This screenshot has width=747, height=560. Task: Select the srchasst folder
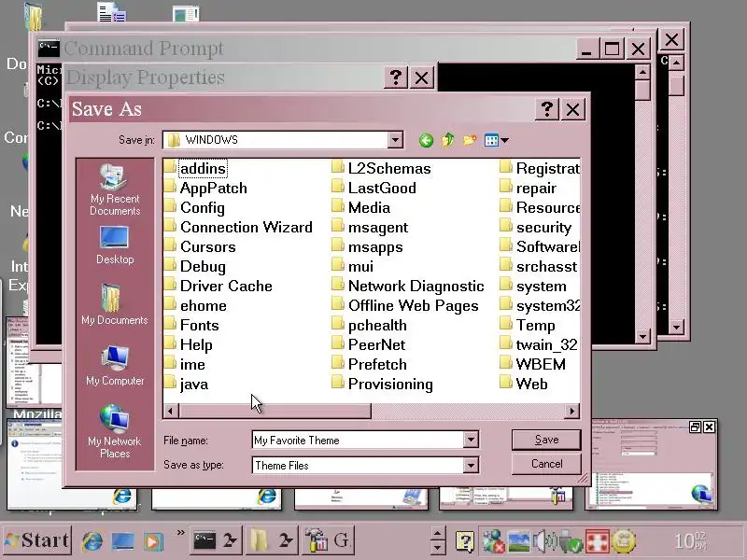pos(539,266)
